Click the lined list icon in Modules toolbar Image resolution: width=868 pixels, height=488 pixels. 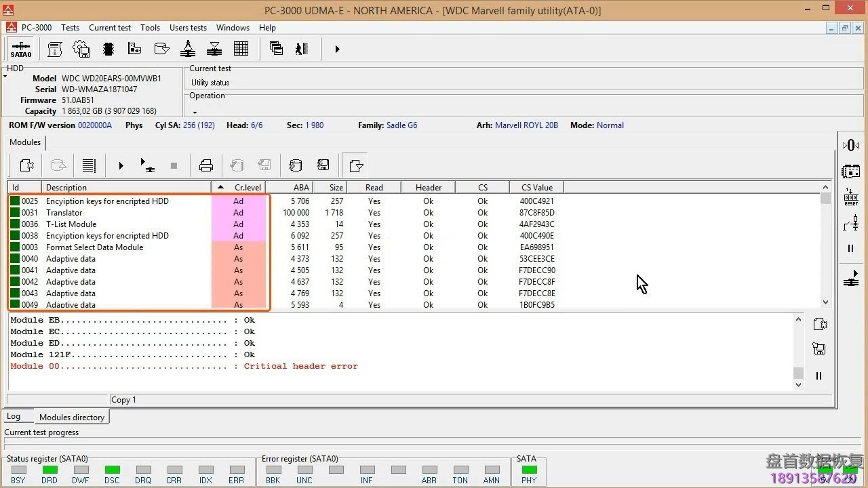(88, 165)
